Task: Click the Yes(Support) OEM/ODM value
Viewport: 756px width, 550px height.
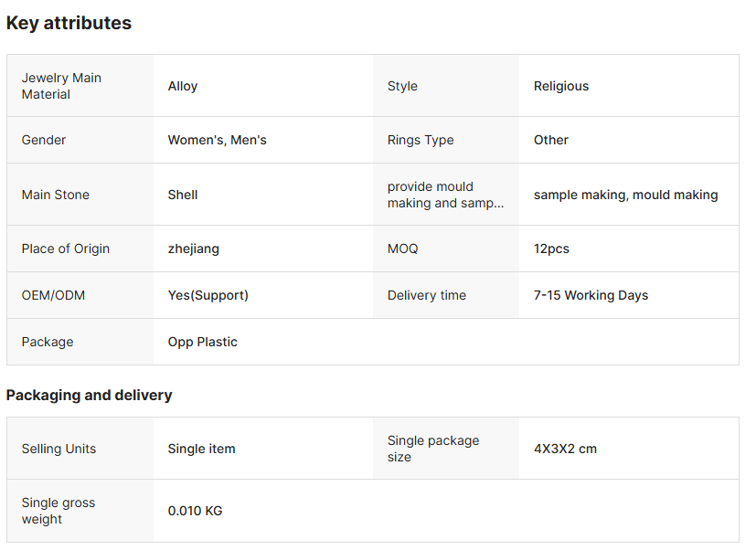Action: pyautogui.click(x=208, y=295)
